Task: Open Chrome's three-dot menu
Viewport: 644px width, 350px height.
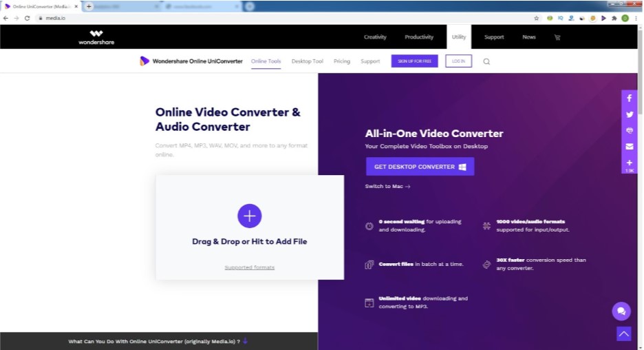Action: (636, 18)
